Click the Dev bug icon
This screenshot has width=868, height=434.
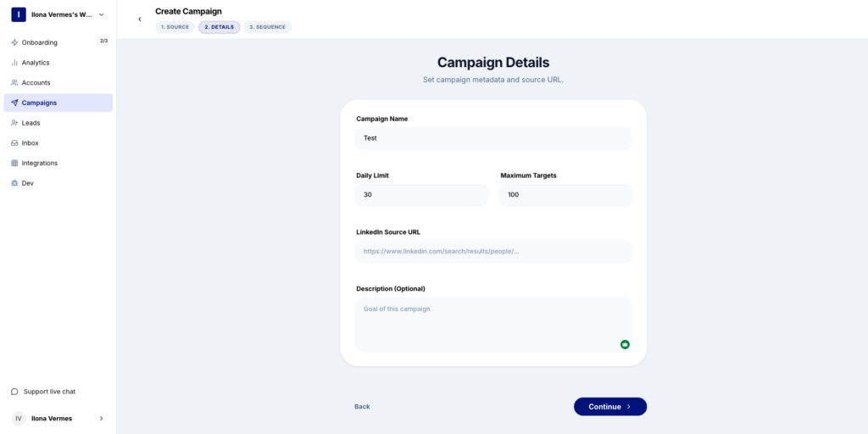tap(14, 183)
